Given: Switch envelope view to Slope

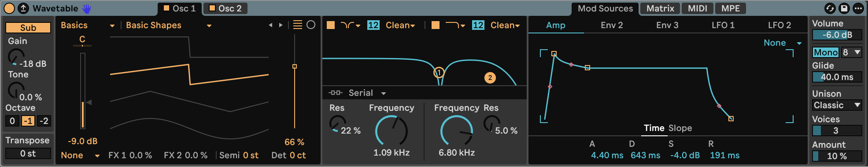Looking at the screenshot, I should pyautogui.click(x=680, y=128).
